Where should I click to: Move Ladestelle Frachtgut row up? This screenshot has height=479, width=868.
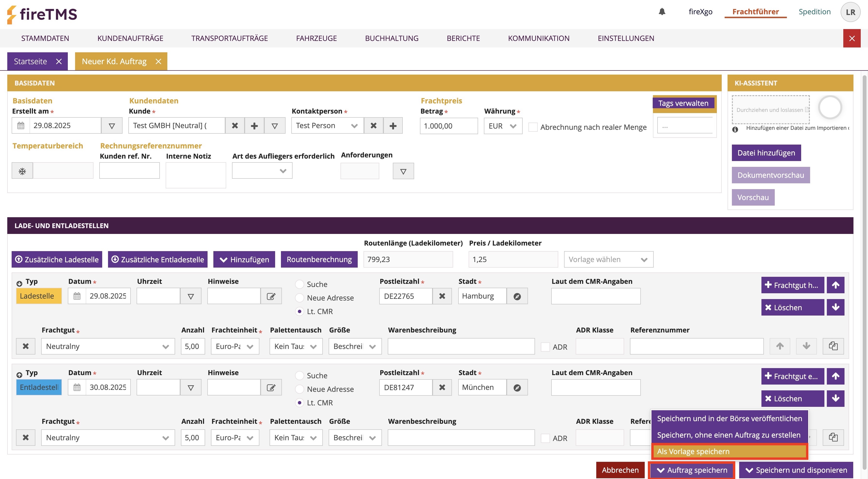780,346
